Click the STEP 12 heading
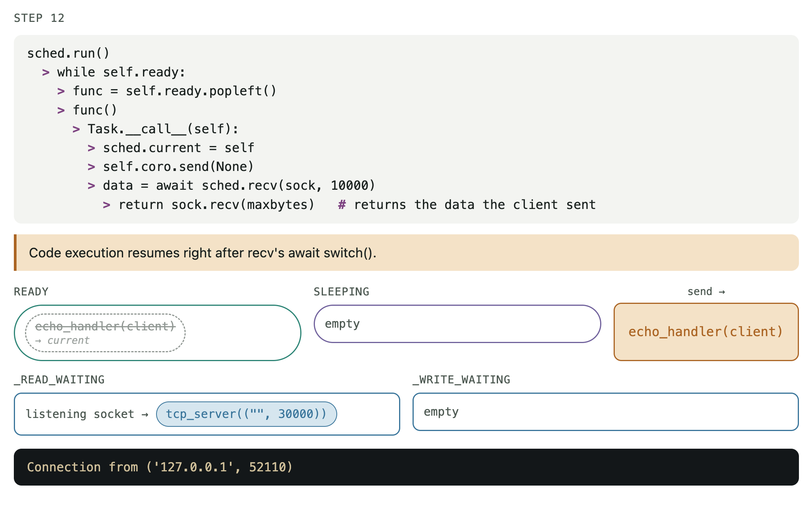Image resolution: width=812 pixels, height=514 pixels. (x=39, y=18)
